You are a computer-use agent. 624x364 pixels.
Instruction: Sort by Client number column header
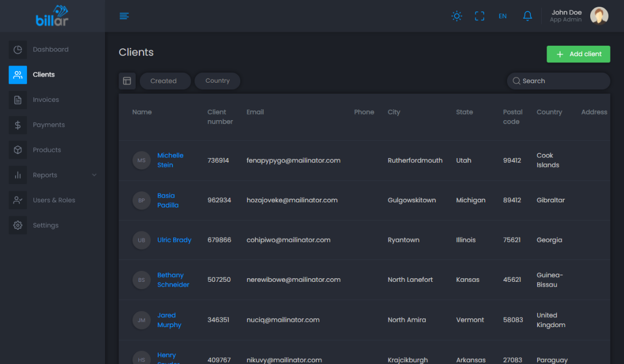[220, 117]
